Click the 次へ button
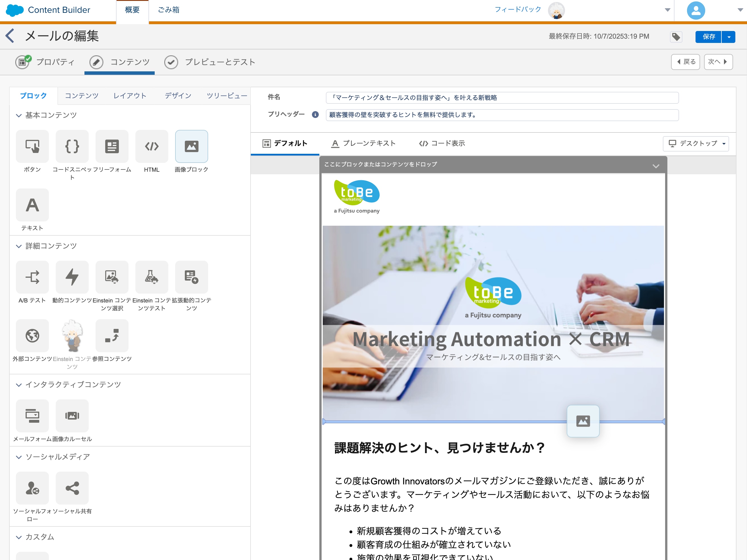 (x=718, y=62)
